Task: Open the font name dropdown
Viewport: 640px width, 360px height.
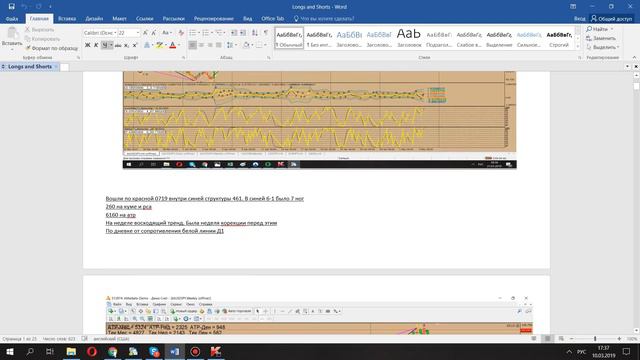Action: (115, 33)
